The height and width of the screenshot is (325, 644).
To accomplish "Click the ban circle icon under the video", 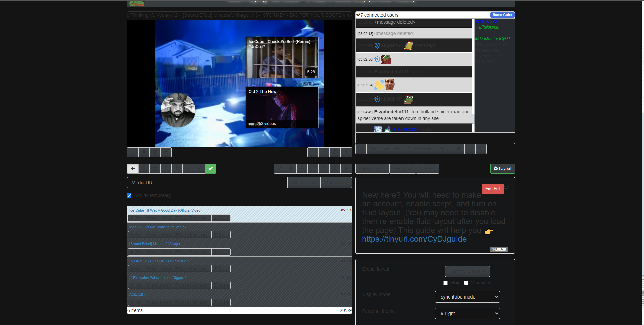I will pos(155,152).
